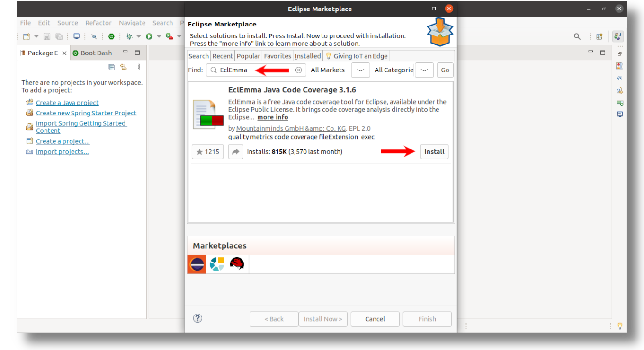The width and height of the screenshot is (644, 350).
Task: Switch to the Popular tab
Action: coord(248,56)
